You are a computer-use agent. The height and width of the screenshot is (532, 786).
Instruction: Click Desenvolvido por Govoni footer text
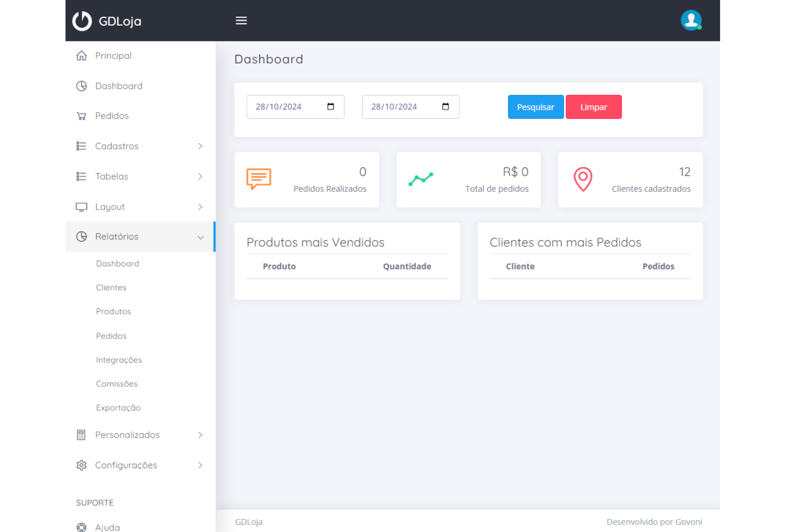pos(654,522)
